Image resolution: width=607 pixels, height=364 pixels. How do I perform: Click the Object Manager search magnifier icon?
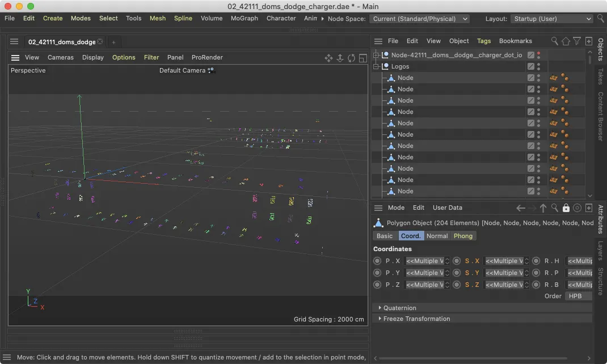555,41
